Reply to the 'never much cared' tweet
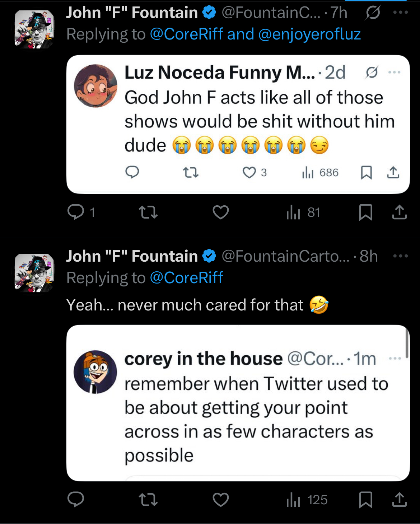Viewport: 420px width, 524px height. tap(76, 499)
